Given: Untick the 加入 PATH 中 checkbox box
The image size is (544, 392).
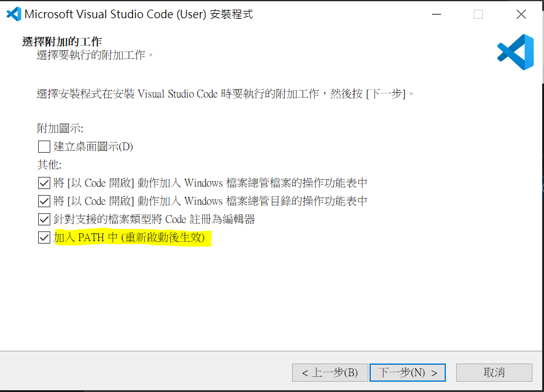Looking at the screenshot, I should tap(44, 238).
